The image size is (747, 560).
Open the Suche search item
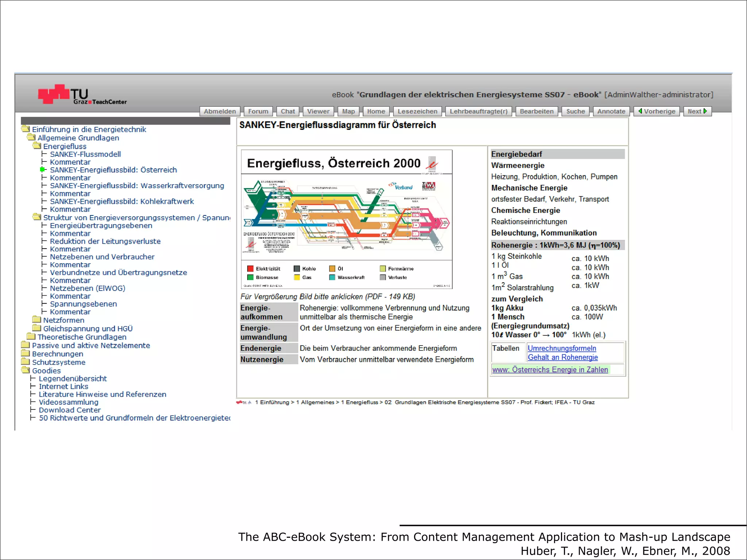click(576, 112)
